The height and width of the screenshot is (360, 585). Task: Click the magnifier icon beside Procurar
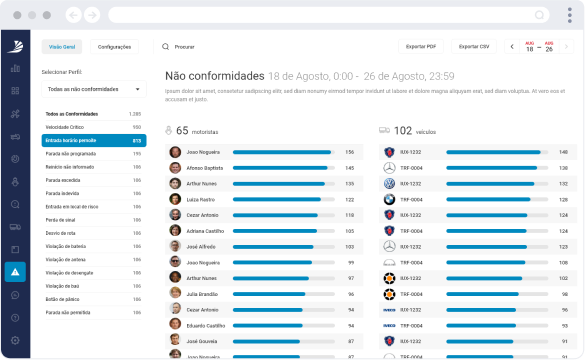tap(165, 47)
